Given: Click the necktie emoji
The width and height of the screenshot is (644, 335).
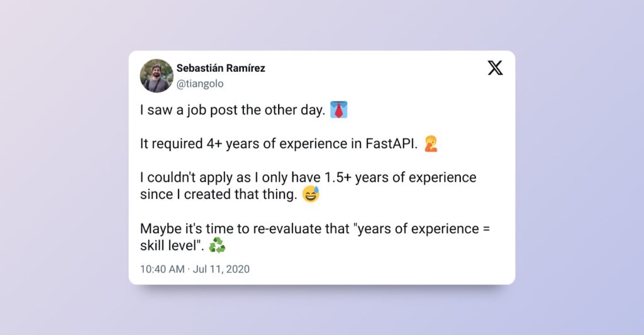Looking at the screenshot, I should coord(339,110).
